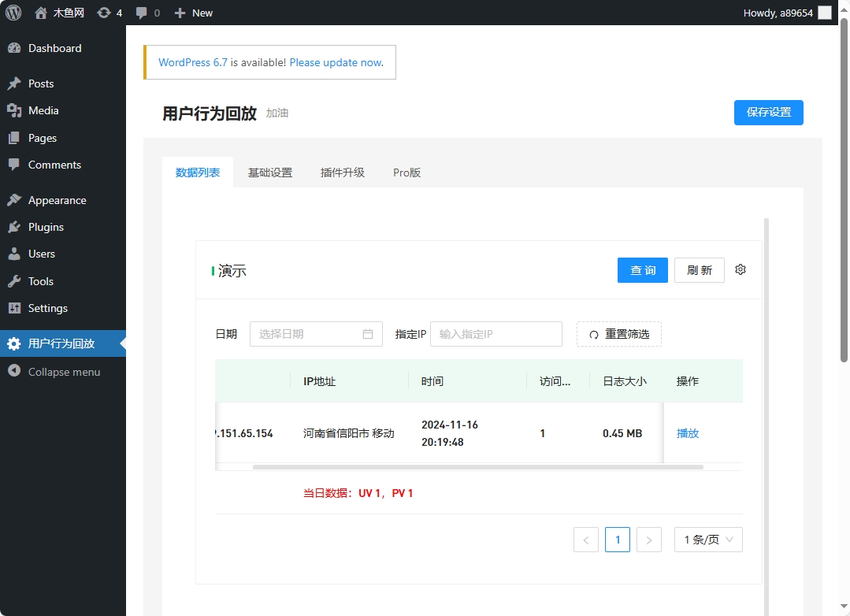Click the WordPress logo icon

point(13,13)
